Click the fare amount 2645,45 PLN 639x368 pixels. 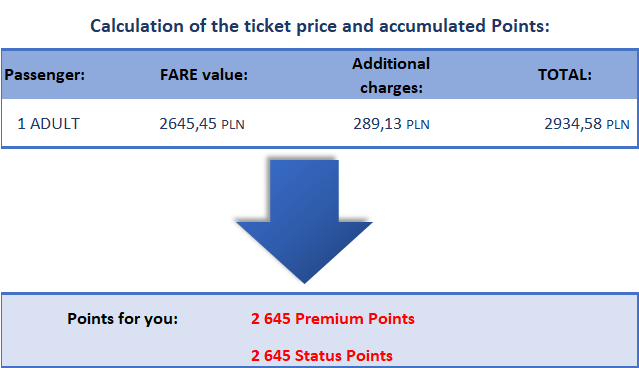[202, 124]
